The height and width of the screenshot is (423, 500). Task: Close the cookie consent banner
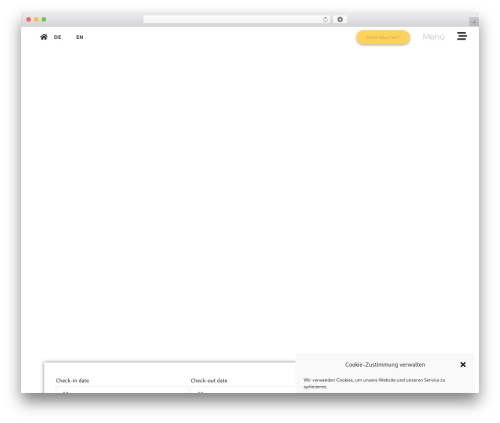point(463,364)
